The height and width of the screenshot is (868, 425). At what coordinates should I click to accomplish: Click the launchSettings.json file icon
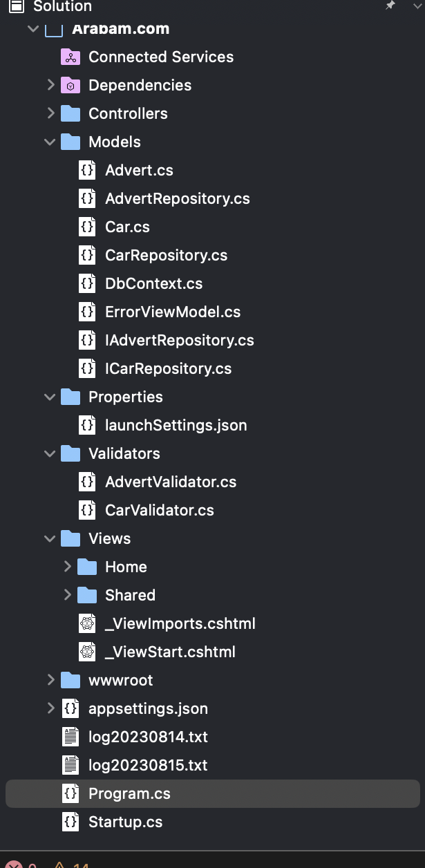click(x=87, y=425)
